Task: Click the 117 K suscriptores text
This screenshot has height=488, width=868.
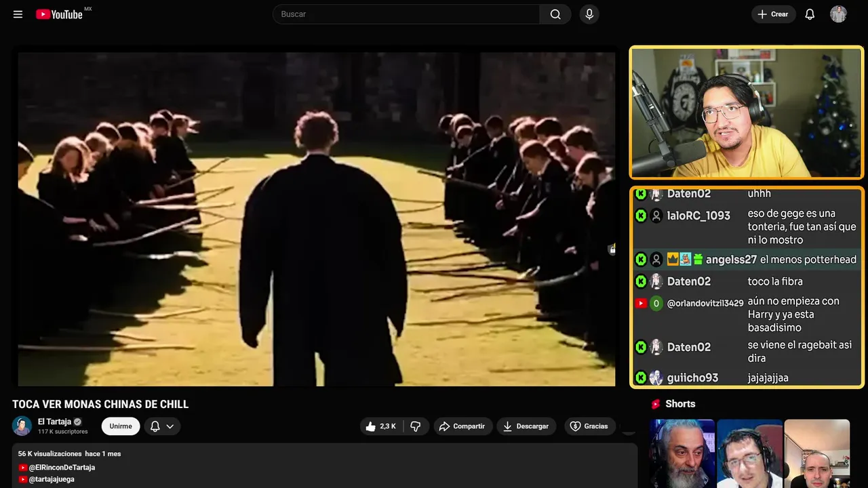Action: tap(63, 432)
